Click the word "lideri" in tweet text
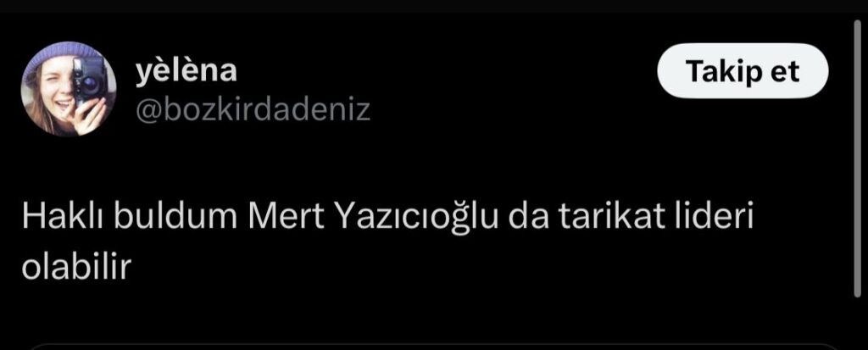Screen dimensions: 868x350 [712, 218]
